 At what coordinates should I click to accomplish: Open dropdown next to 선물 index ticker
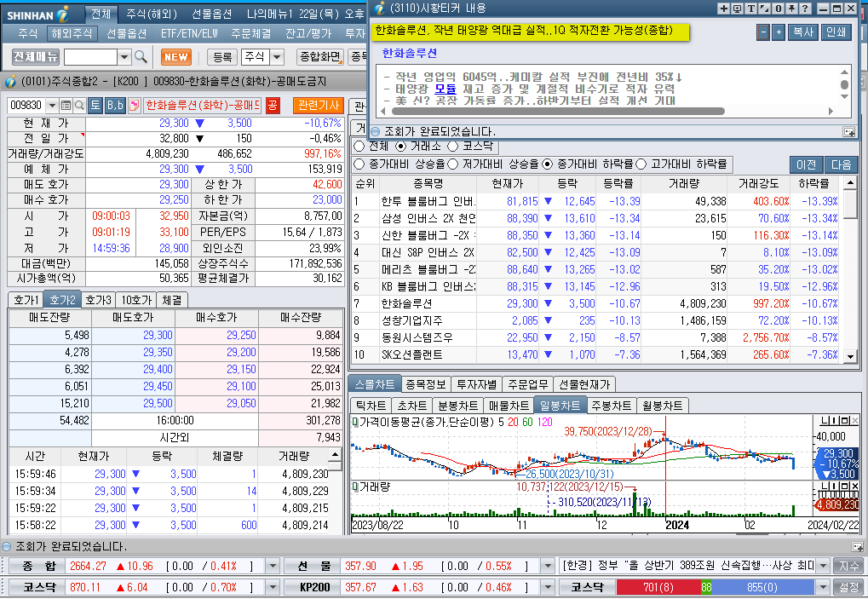tap(548, 566)
